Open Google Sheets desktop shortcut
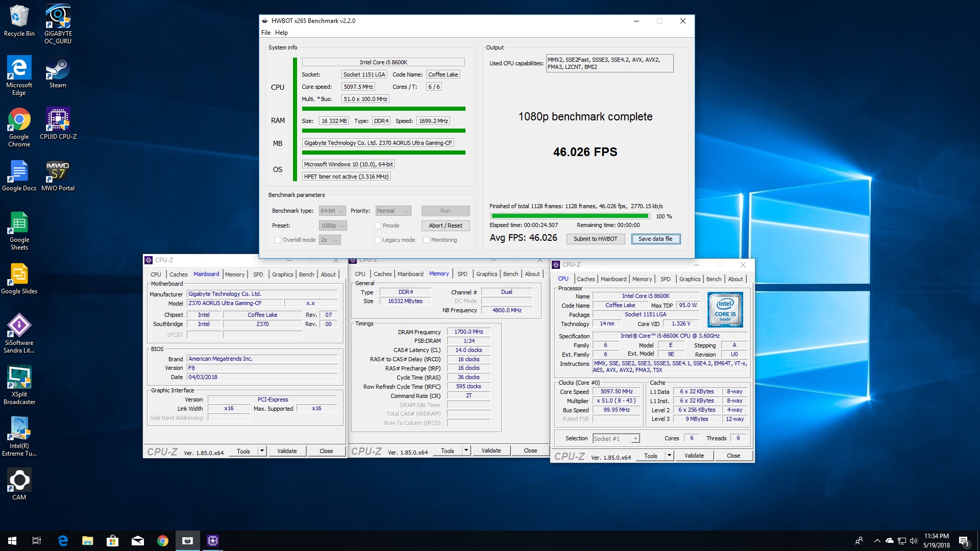The image size is (980, 551). tap(19, 231)
